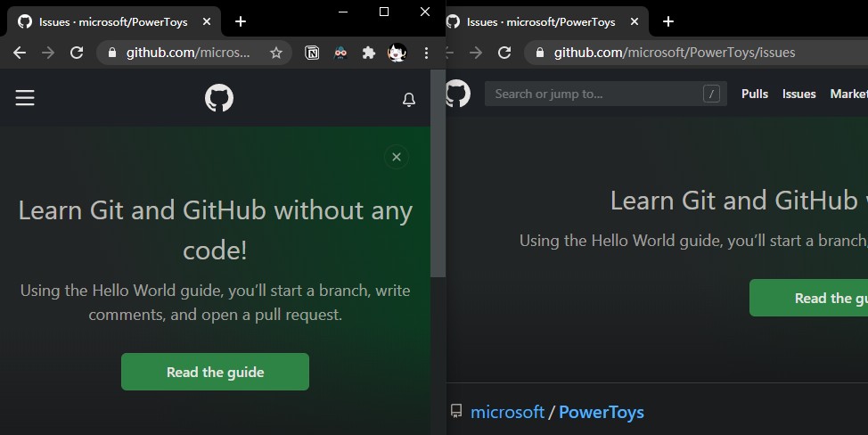
Task: Go forward in the right browser window
Action: (476, 53)
